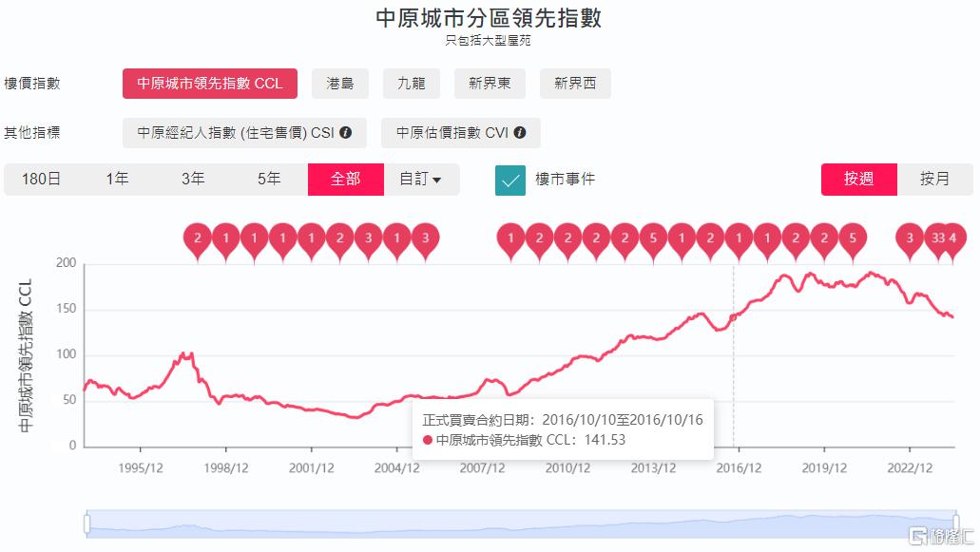Image resolution: width=980 pixels, height=552 pixels.
Task: Click y-axis title 中原城市領先指數 CCL
Action: point(25,355)
